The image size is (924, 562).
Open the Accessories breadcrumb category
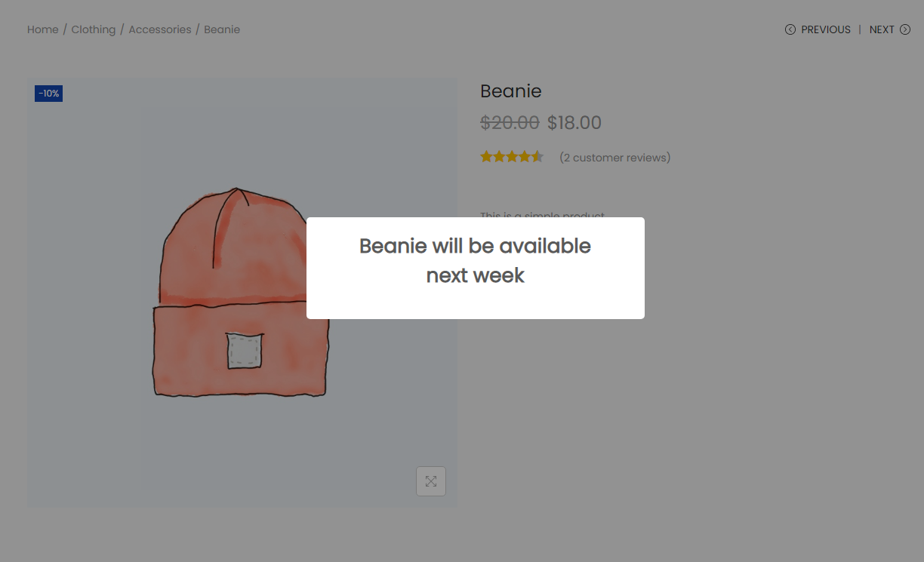(160, 29)
